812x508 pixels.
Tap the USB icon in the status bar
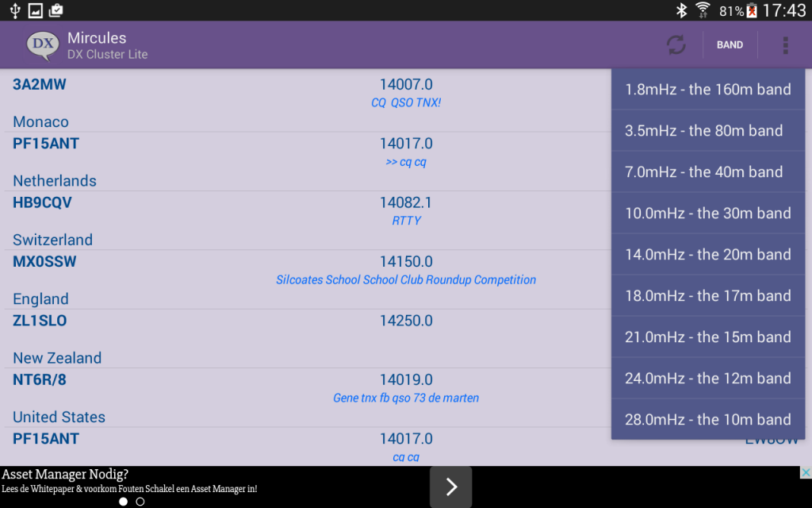point(15,10)
